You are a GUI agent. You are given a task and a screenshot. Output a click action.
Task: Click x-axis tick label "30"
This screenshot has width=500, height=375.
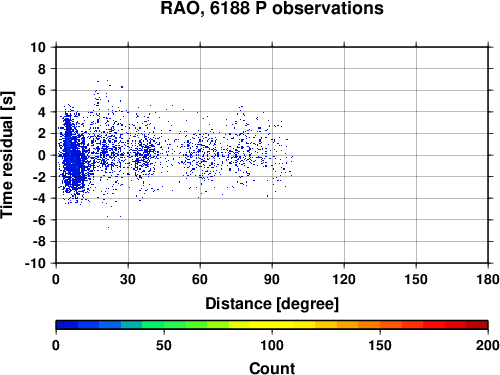pos(128,279)
